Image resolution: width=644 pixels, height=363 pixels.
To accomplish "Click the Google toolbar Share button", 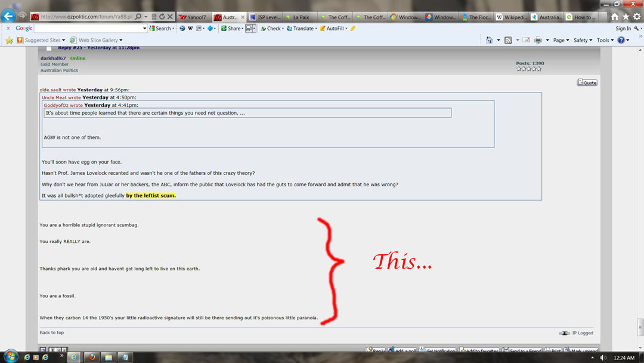I will 231,28.
